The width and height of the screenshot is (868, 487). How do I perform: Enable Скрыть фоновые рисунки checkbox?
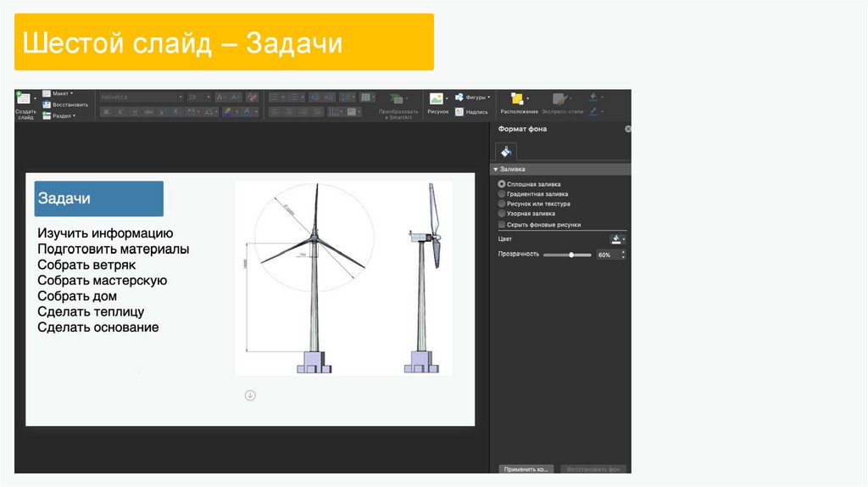click(502, 225)
